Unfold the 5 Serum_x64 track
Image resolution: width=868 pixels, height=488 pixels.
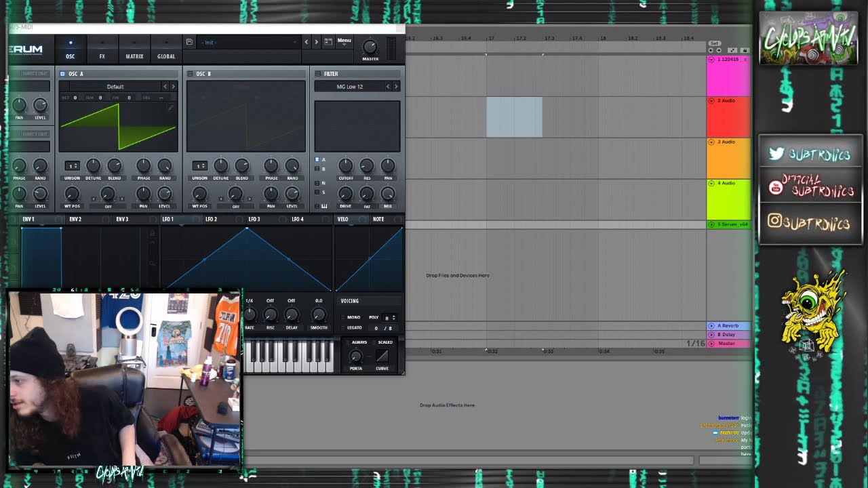711,224
